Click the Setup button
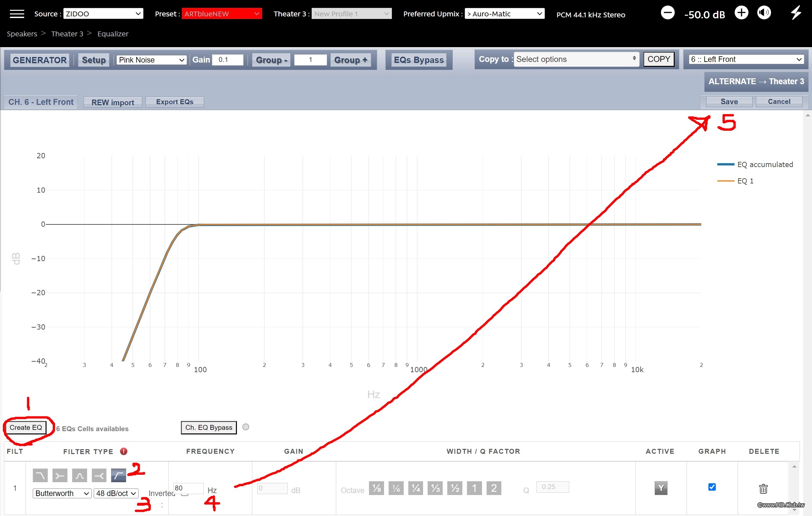This screenshot has width=812, height=516. pyautogui.click(x=94, y=60)
